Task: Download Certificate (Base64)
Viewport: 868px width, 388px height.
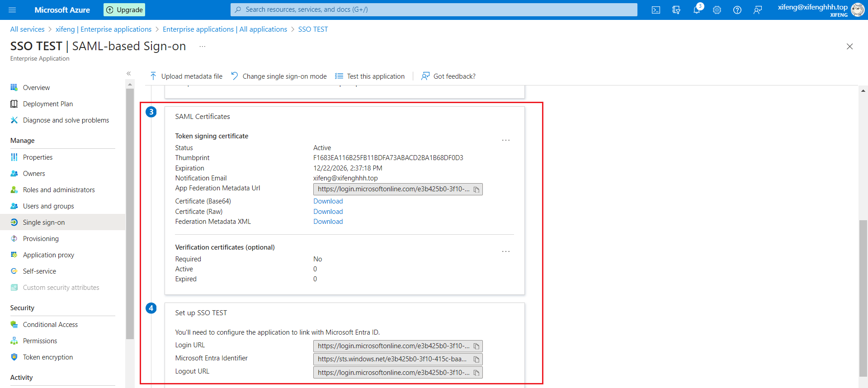Action: pos(328,201)
